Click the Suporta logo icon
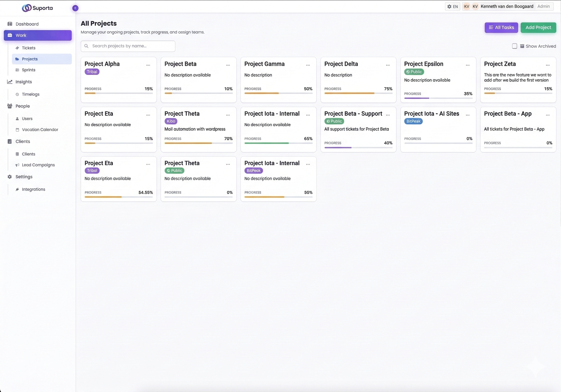The width and height of the screenshot is (561, 392). [27, 8]
